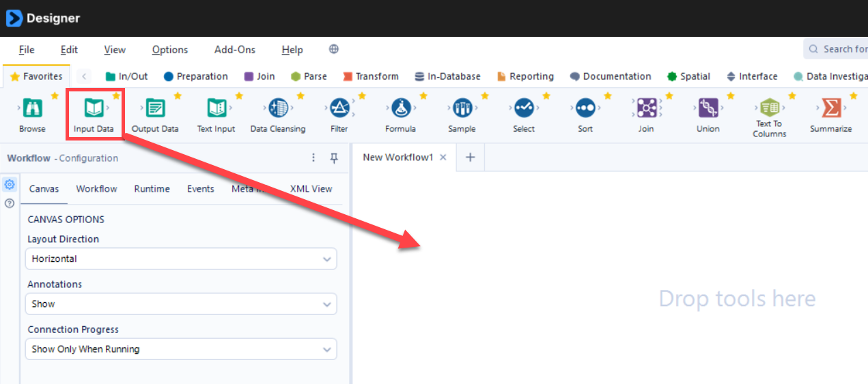Open the Help menu

[292, 49]
